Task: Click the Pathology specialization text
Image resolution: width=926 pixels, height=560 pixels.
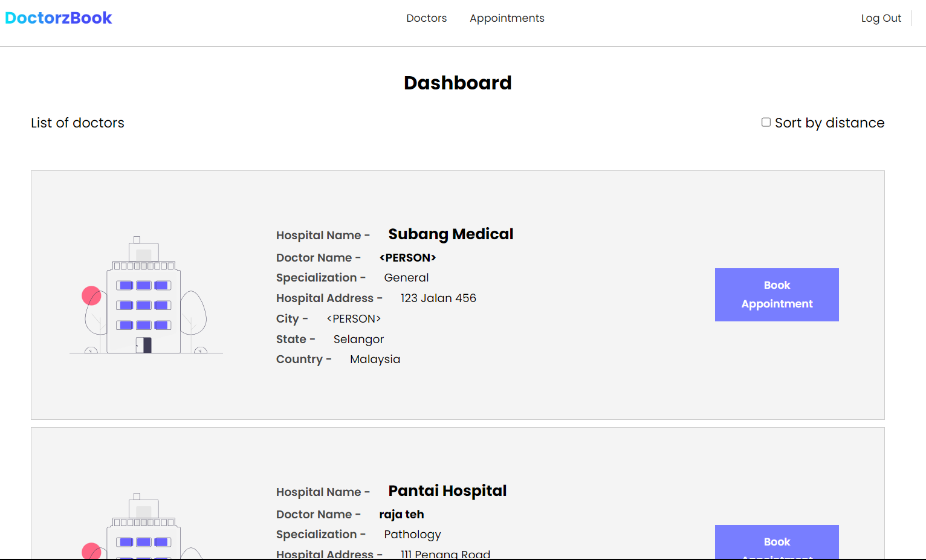Action: [x=412, y=534]
